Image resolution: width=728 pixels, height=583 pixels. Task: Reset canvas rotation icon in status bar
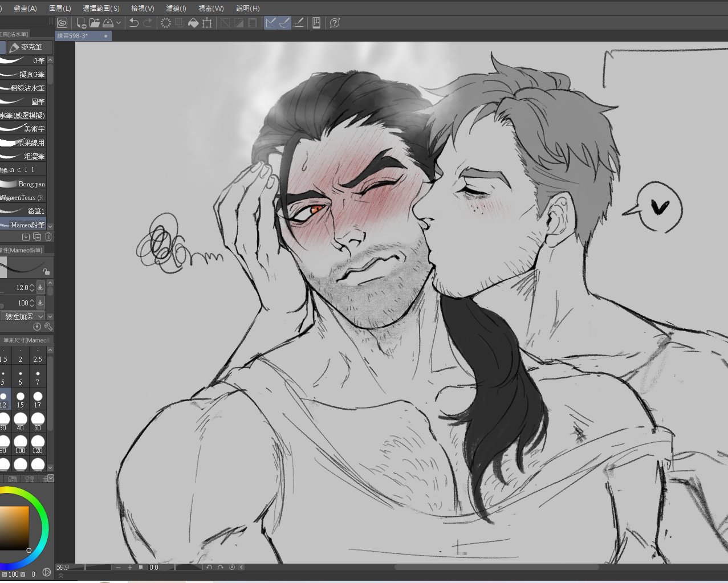coord(232,568)
